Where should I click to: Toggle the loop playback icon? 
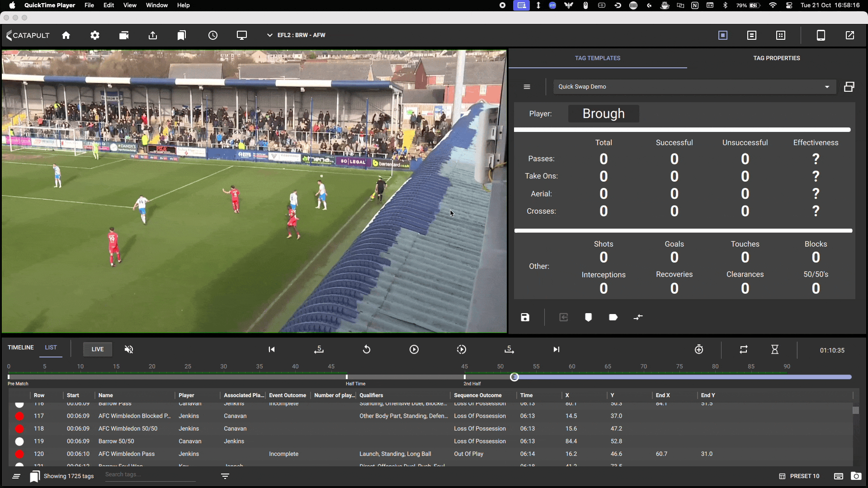click(744, 349)
